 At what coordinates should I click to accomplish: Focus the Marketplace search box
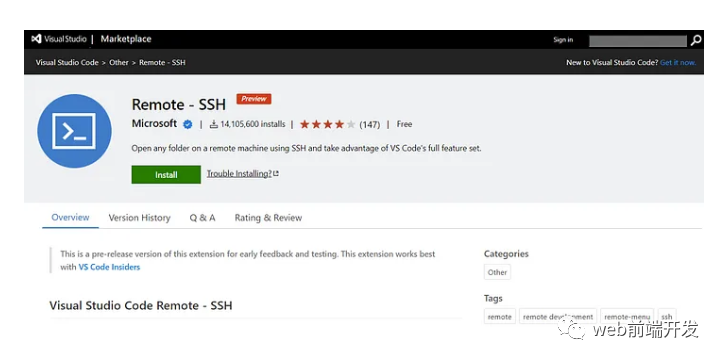tap(638, 41)
